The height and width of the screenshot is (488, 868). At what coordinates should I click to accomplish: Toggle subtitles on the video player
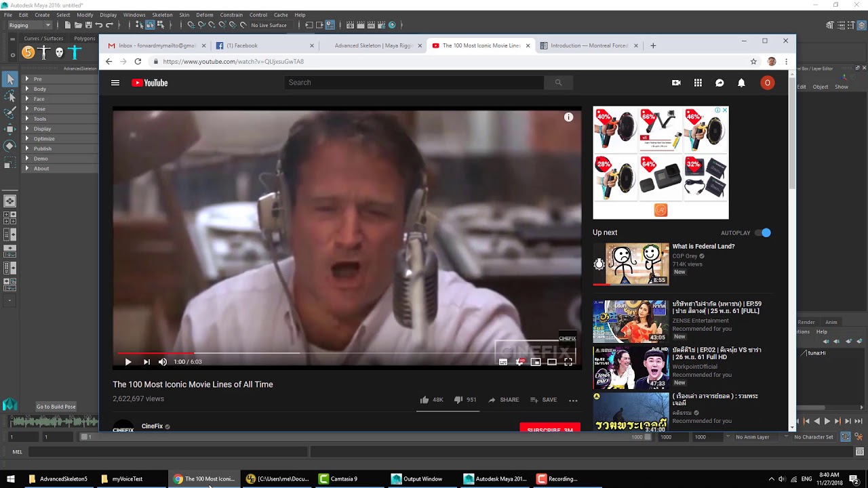coord(503,362)
